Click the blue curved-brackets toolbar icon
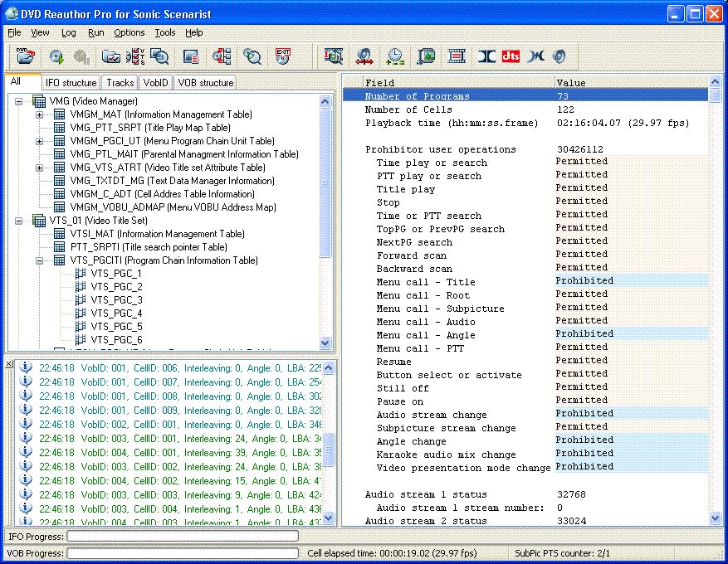 point(535,56)
